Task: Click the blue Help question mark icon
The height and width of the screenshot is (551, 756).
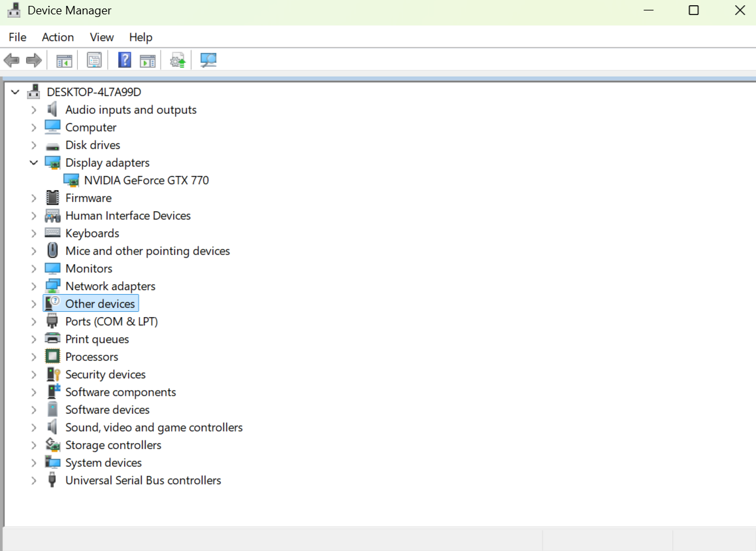Action: 124,61
